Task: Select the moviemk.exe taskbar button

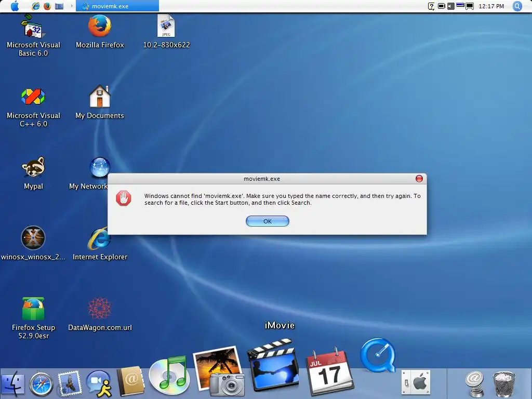Action: 117,6
